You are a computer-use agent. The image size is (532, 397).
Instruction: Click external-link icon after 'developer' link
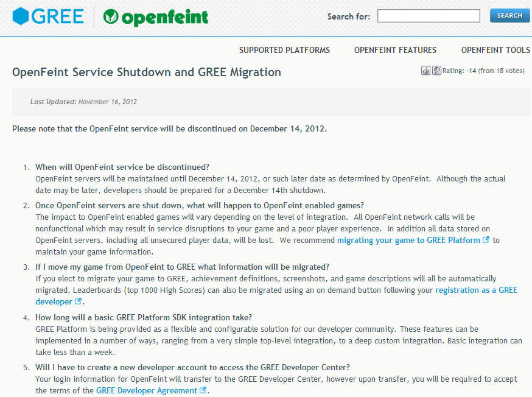coord(78,301)
